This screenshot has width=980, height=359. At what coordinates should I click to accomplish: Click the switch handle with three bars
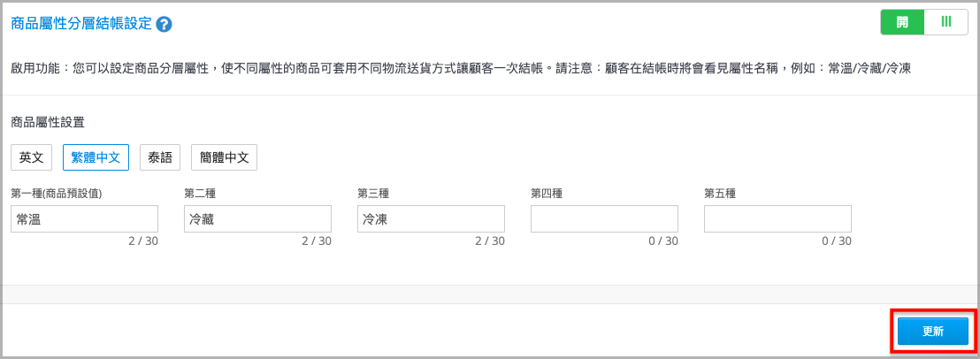[x=946, y=22]
